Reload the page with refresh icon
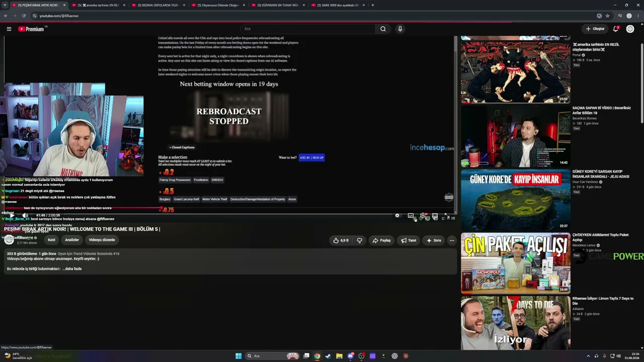This screenshot has height=362, width=644. click(24, 16)
